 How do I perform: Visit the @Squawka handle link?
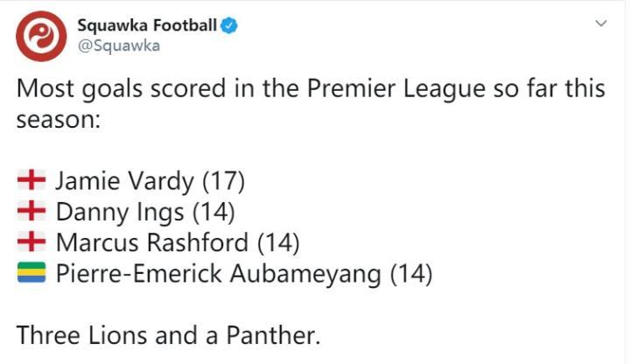pos(118,45)
